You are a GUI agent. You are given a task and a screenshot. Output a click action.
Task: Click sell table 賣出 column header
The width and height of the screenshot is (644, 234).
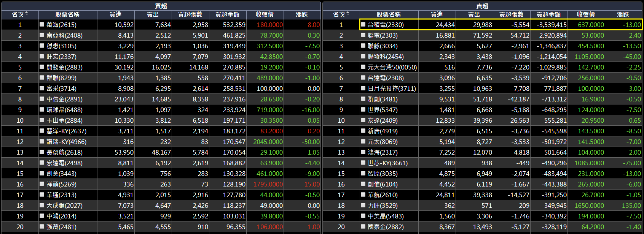click(474, 14)
